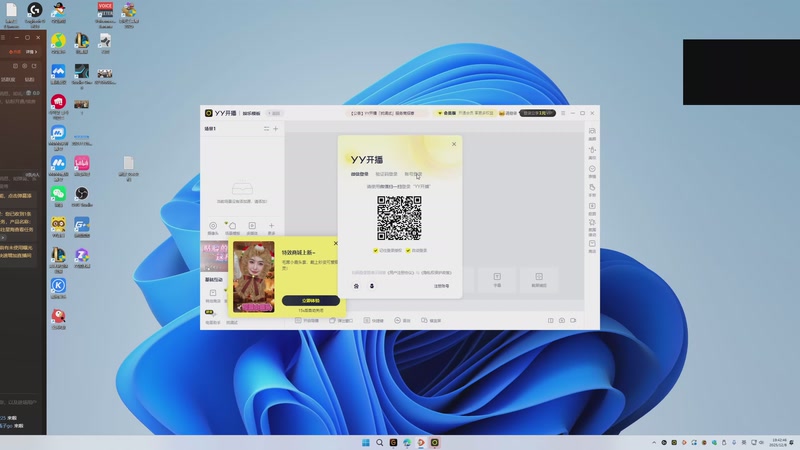Click the first item in YY bottom toolbar

click(307, 320)
